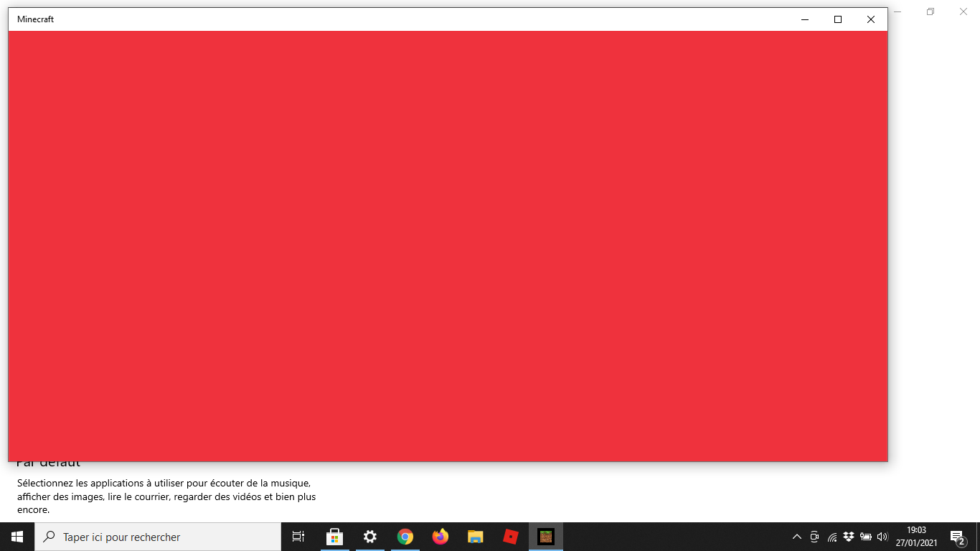This screenshot has width=980, height=551.
Task: Open File Explorer folder icon
Action: 476,537
